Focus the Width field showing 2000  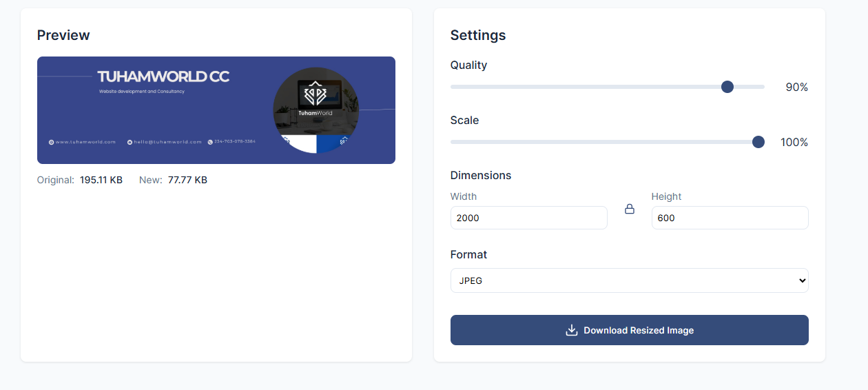click(x=528, y=218)
